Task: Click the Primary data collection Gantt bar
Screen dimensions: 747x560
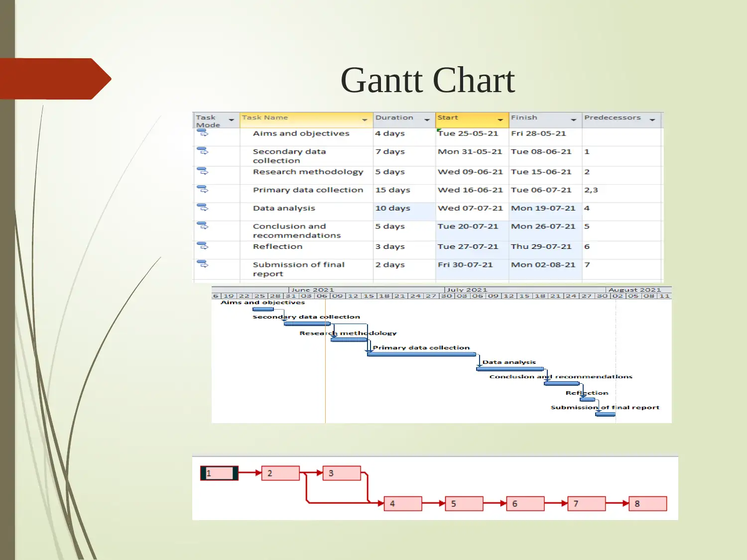Action: (422, 354)
